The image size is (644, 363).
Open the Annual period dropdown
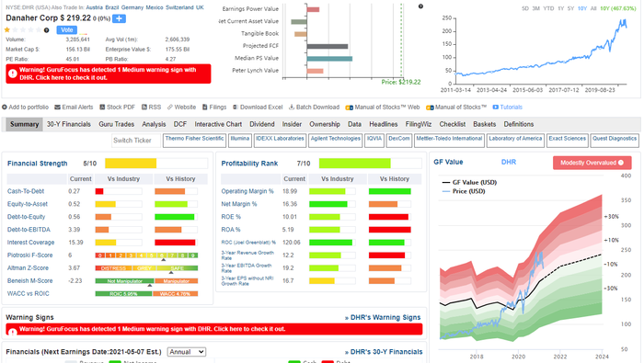click(x=187, y=352)
